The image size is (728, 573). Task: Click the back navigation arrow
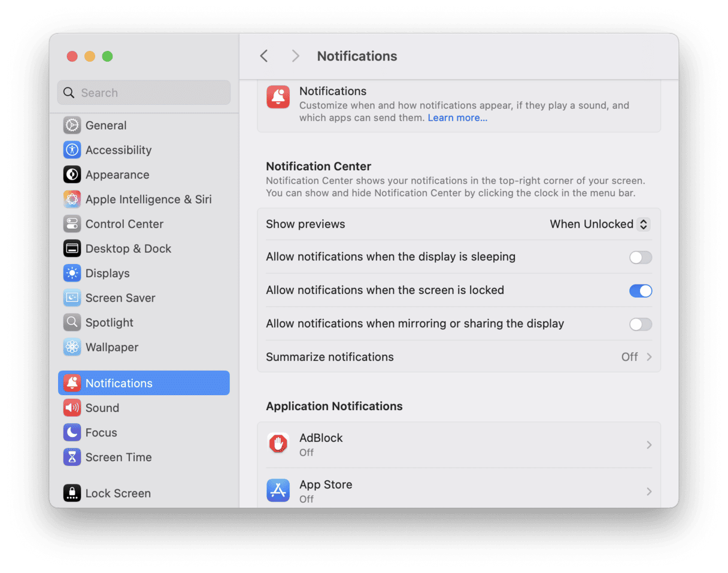(x=263, y=56)
